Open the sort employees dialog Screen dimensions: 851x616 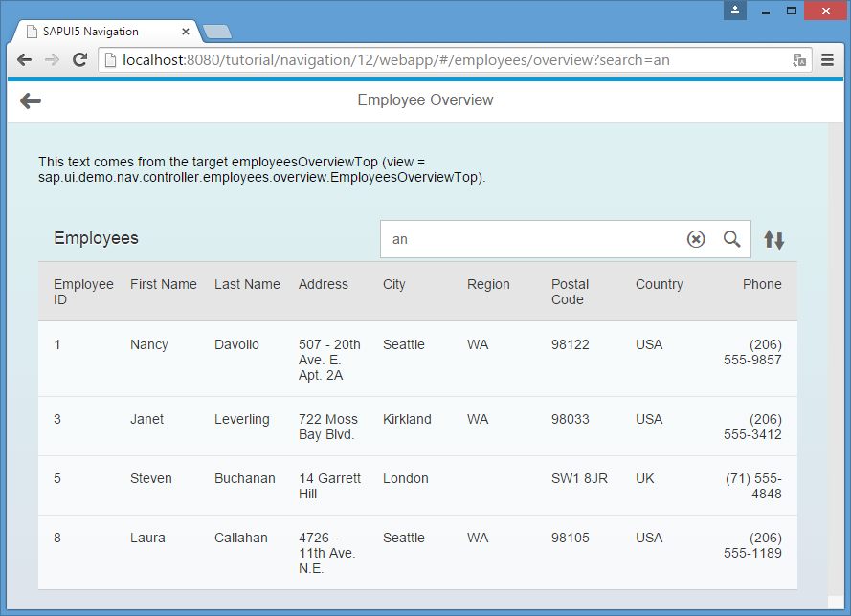(x=774, y=240)
